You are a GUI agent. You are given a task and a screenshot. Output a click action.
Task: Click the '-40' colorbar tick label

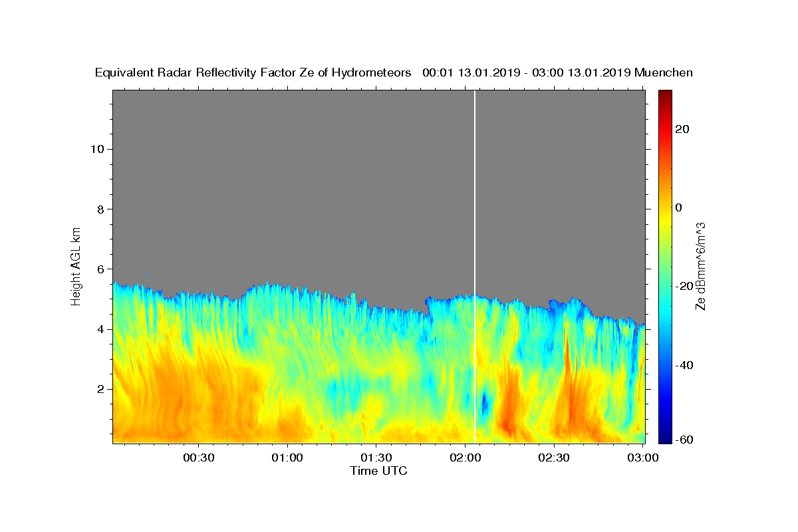(x=684, y=365)
